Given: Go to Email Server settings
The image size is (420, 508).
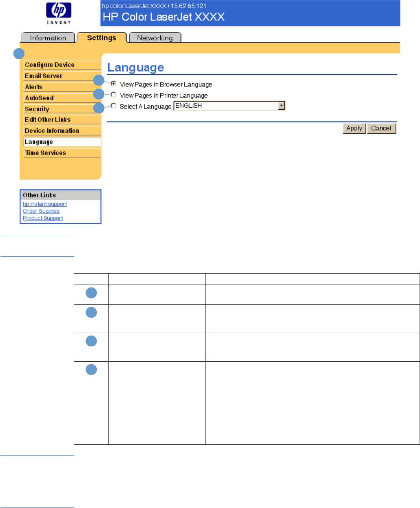Looking at the screenshot, I should [x=62, y=76].
